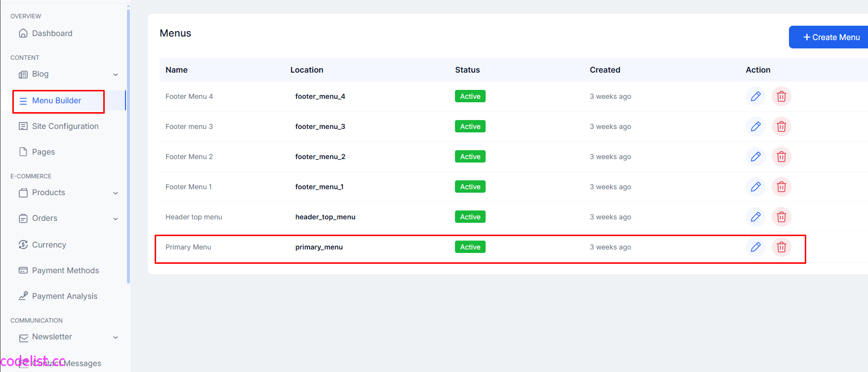This screenshot has height=372, width=868.
Task: Delete Footer Menu 4 with trash icon
Action: (782, 96)
